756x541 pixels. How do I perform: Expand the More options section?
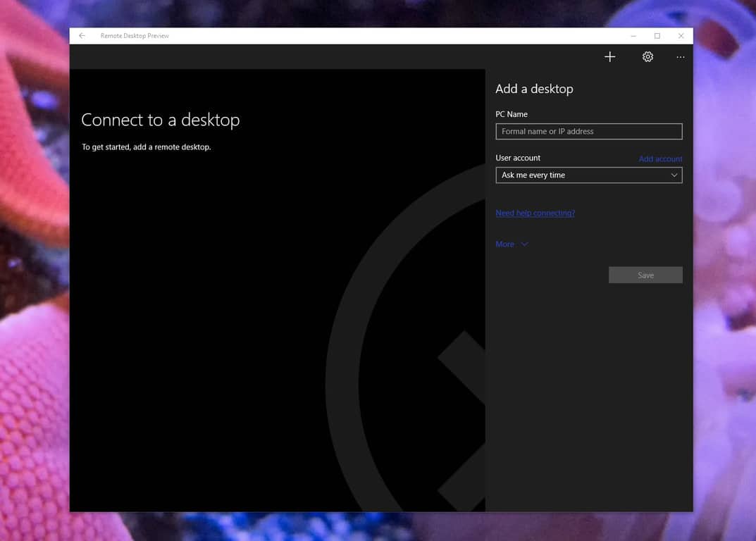tap(512, 244)
